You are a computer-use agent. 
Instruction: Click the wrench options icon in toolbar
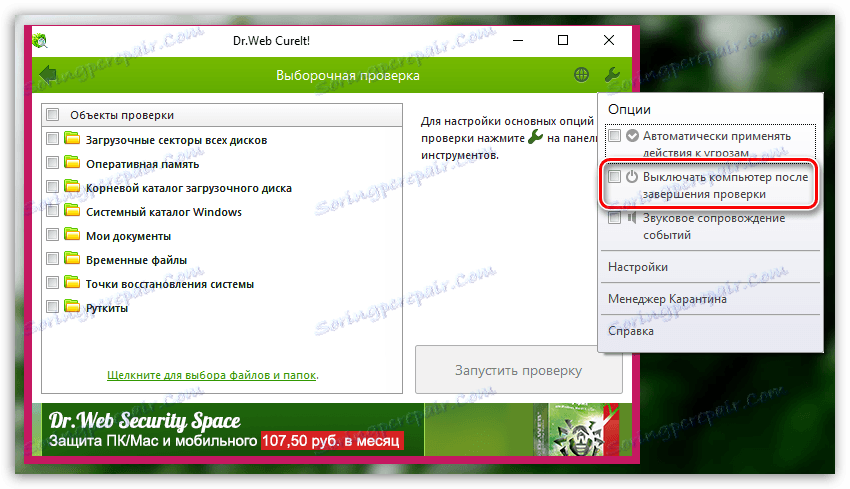[612, 74]
